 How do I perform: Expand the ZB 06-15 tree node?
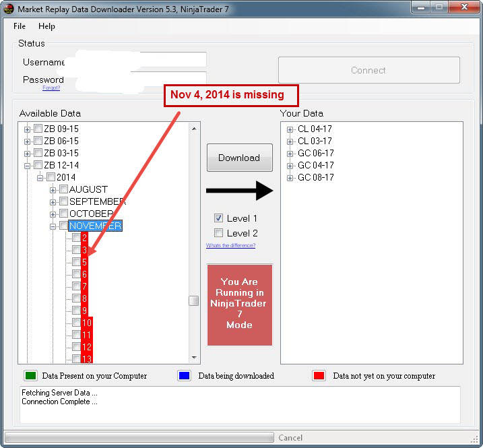click(x=27, y=141)
